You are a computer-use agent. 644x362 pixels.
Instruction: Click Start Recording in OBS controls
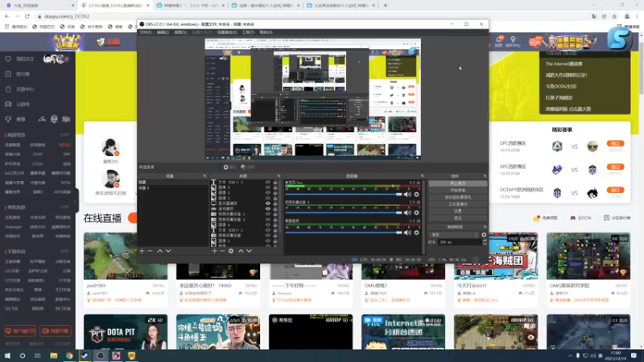tap(457, 191)
